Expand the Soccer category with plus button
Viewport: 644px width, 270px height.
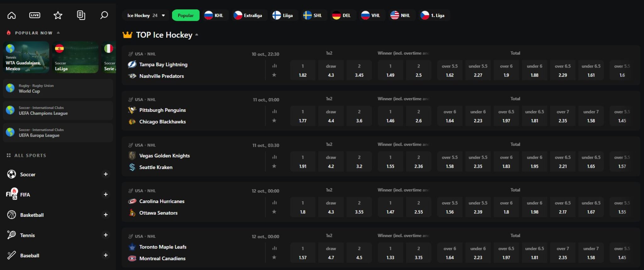[106, 174]
